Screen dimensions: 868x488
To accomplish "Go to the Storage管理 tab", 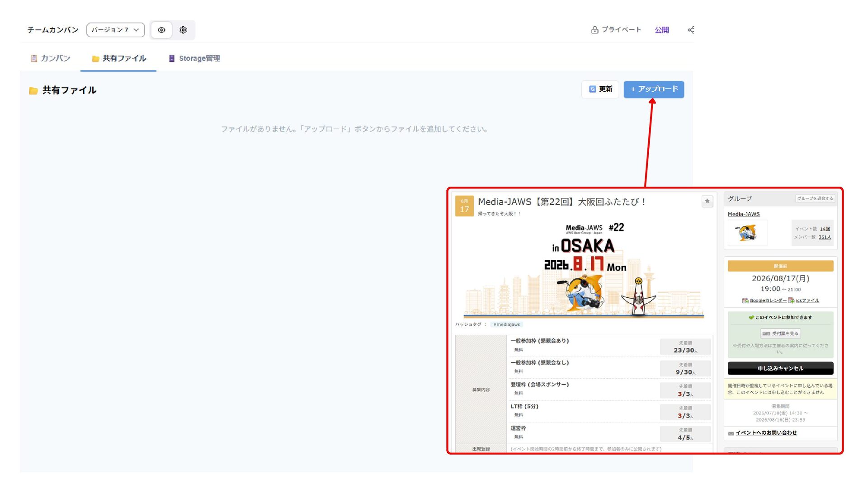I will pyautogui.click(x=194, y=58).
